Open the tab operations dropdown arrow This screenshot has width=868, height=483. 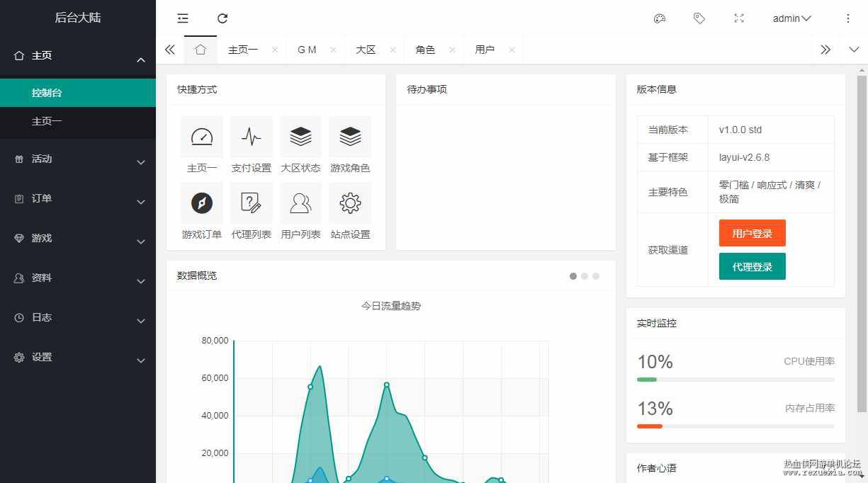pos(854,50)
